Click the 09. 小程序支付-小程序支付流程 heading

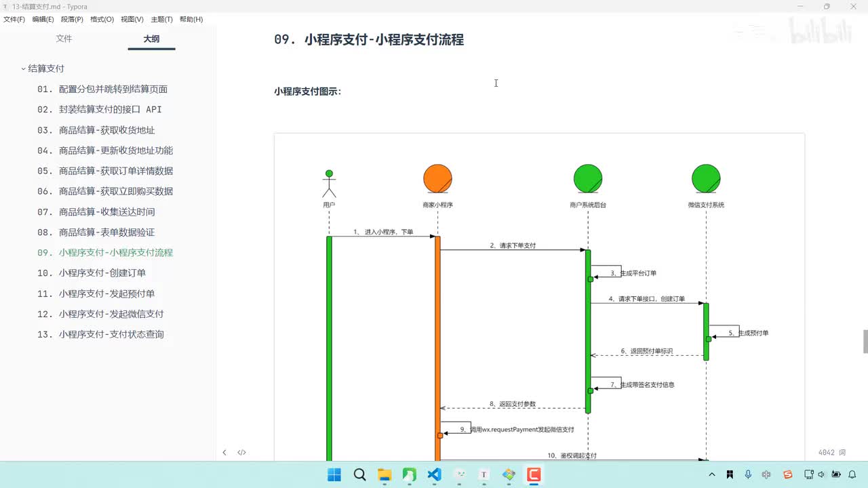[369, 39]
